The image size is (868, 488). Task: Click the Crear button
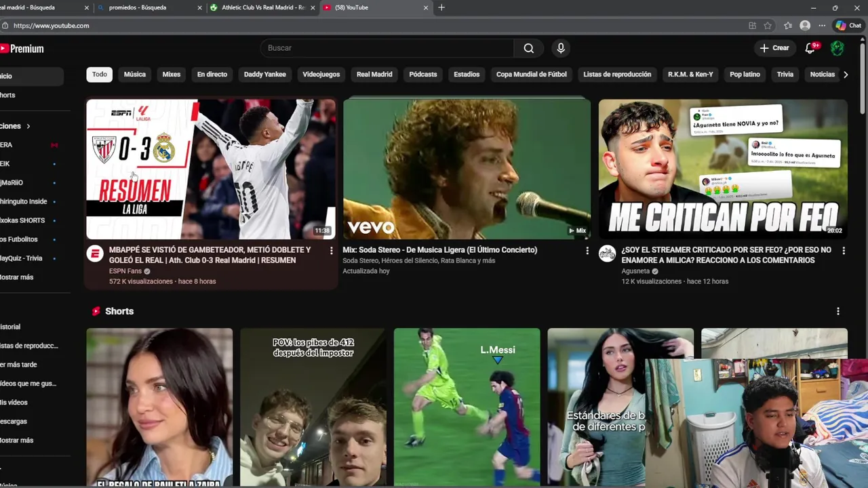pos(774,48)
